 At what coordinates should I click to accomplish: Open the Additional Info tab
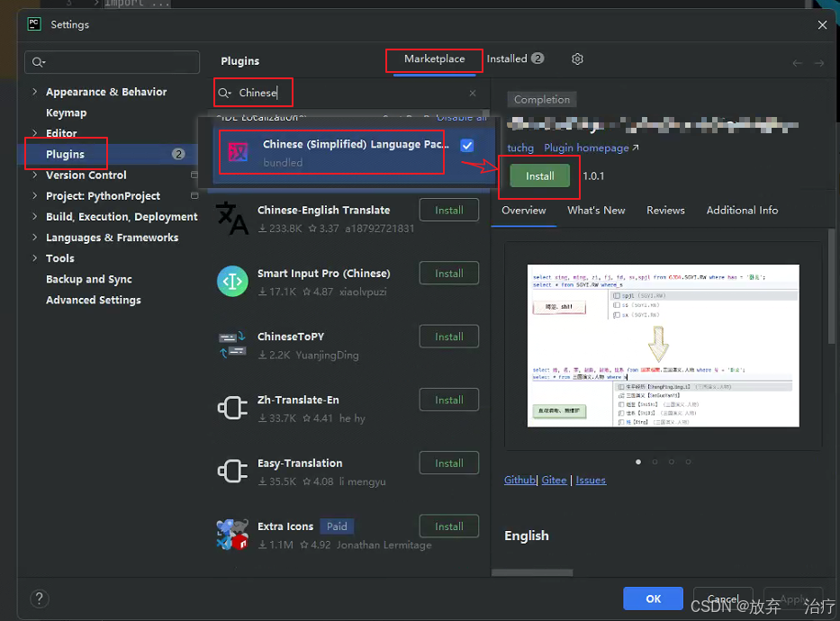point(742,211)
